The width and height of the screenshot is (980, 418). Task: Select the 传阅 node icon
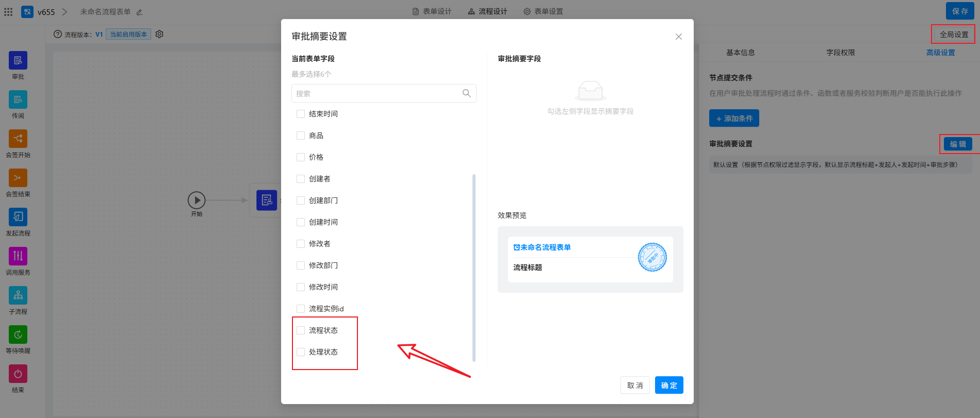pos(18,99)
